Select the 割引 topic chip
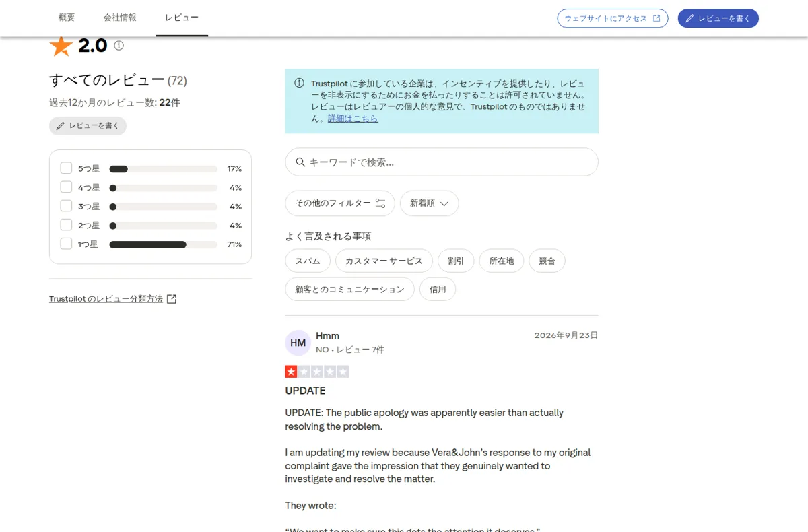This screenshot has width=808, height=532. 456,261
